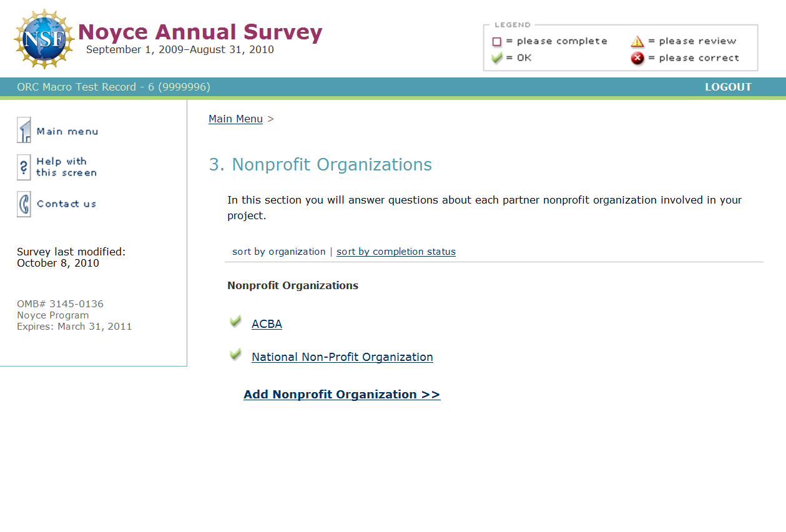Click checkmark beside National Non-Profit Organization

point(235,355)
